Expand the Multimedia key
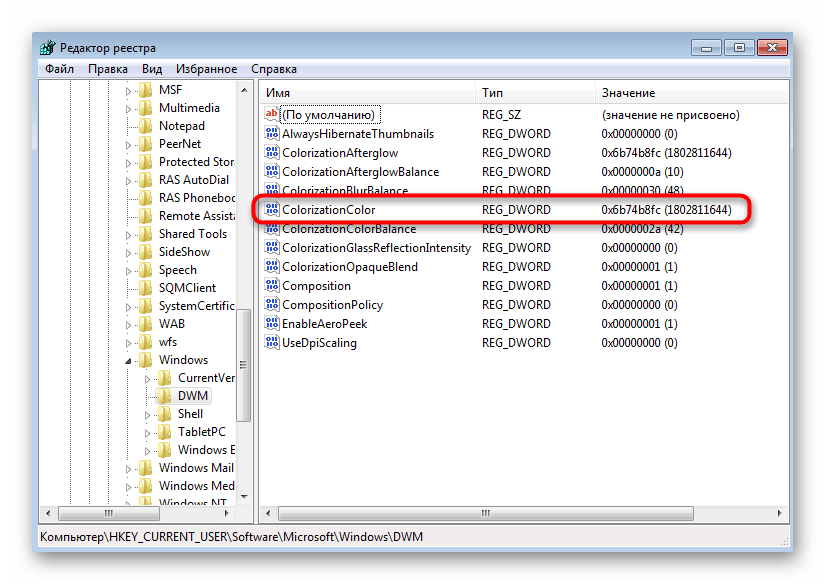The width and height of the screenshot is (825, 584). pos(128,109)
